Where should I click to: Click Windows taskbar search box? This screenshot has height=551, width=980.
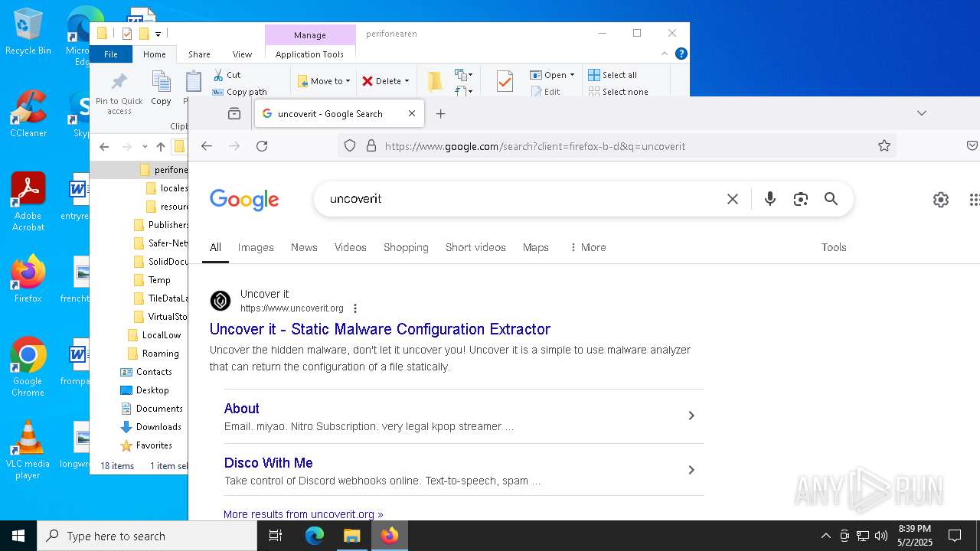coord(147,536)
